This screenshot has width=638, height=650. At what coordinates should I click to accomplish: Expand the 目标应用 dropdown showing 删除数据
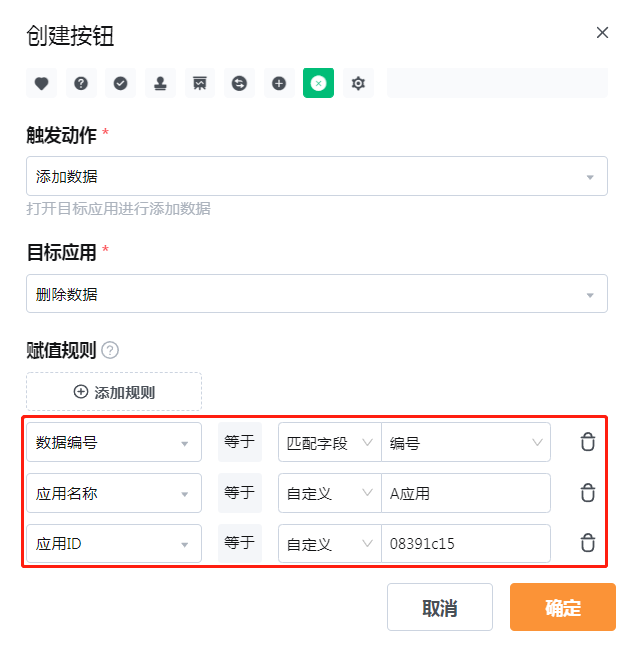(x=317, y=293)
